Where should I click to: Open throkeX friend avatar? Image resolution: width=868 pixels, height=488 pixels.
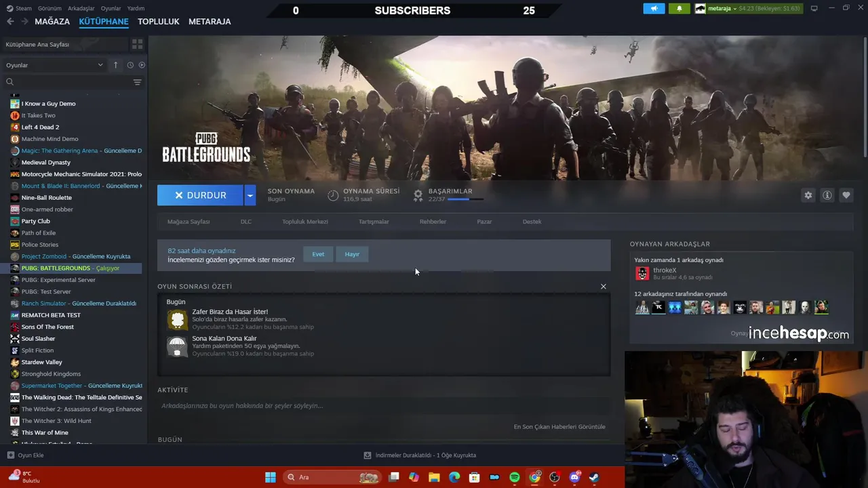(x=642, y=274)
